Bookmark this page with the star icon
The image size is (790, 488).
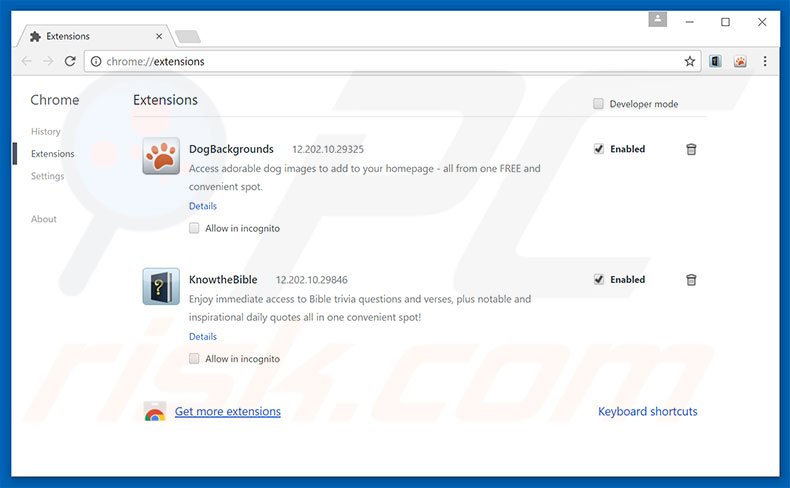pyautogui.click(x=689, y=61)
